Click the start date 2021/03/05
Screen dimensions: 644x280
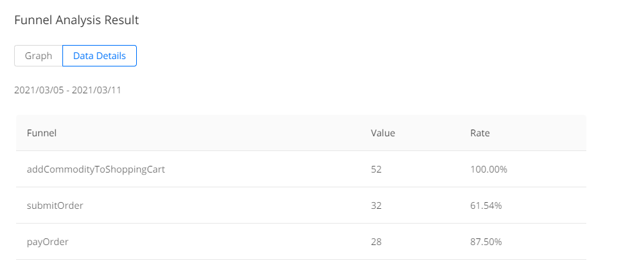37,90
